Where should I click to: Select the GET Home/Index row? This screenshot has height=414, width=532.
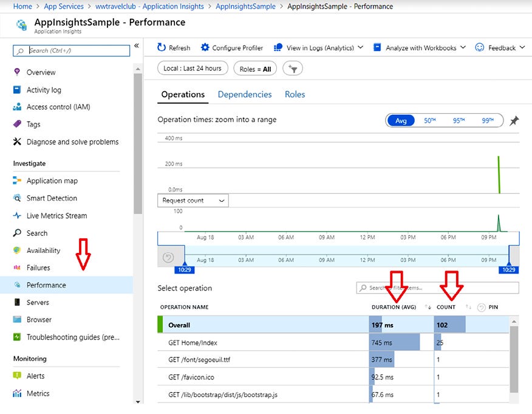coord(333,342)
